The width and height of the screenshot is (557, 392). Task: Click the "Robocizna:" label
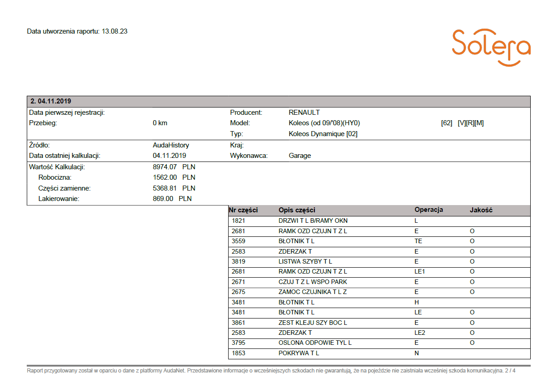tap(55, 177)
